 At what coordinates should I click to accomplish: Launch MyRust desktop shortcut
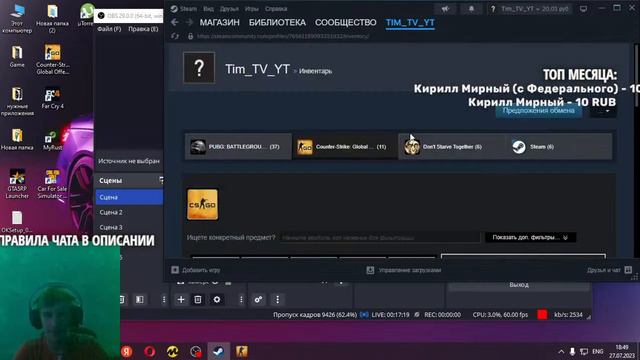point(53,140)
